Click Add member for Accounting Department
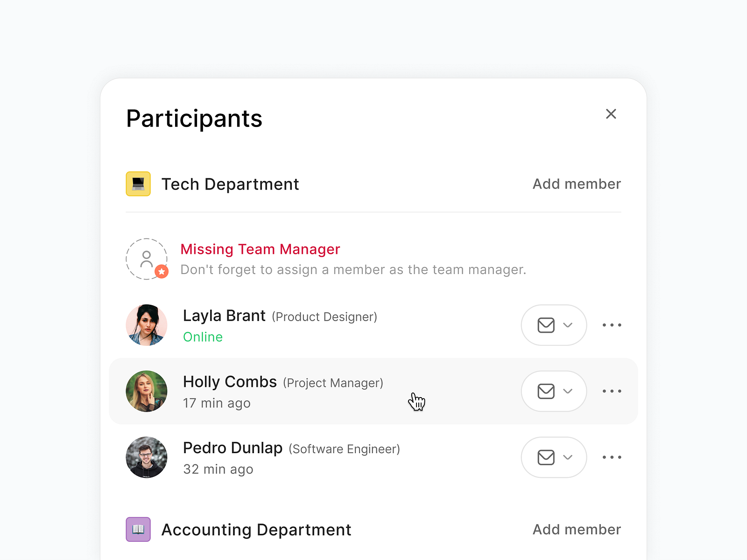747x560 pixels. coord(576,529)
